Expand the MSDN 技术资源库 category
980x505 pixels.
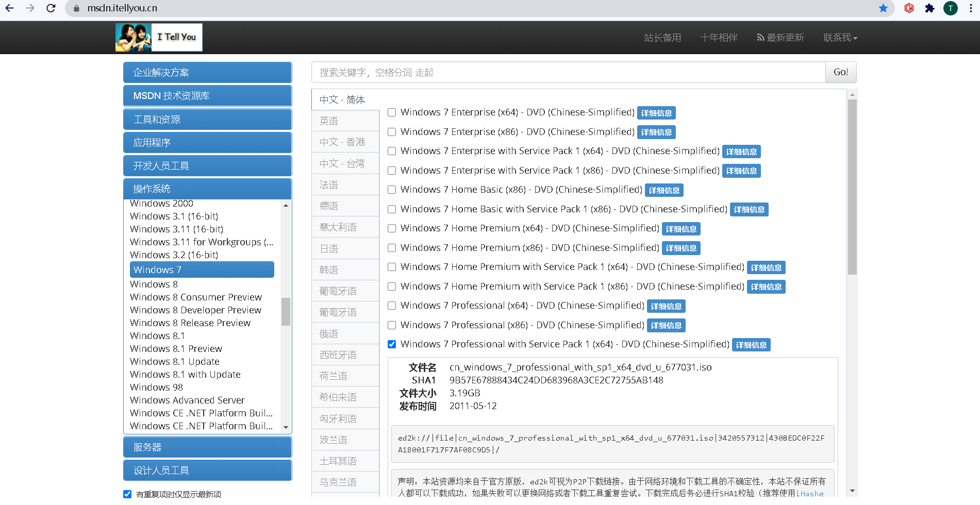[207, 96]
